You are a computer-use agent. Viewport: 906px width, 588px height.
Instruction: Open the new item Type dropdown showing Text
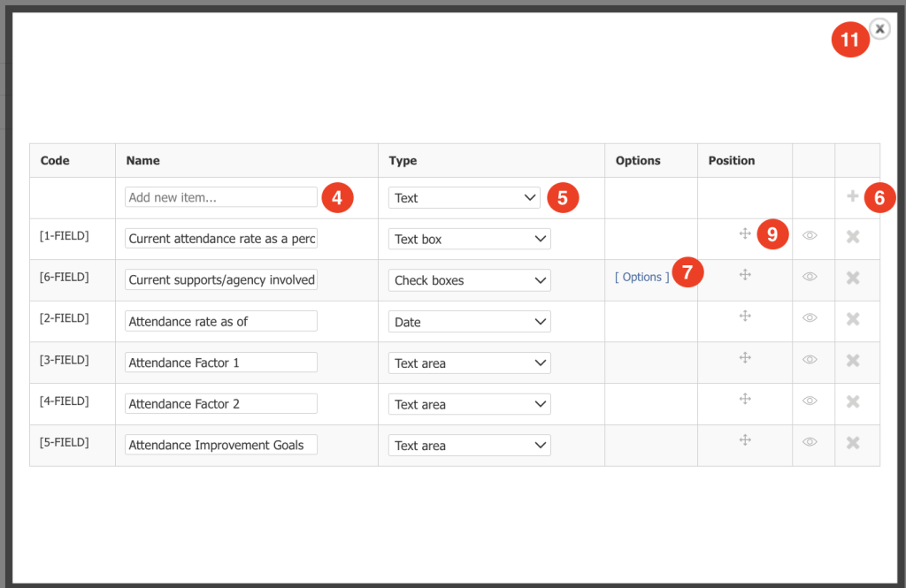[465, 197]
